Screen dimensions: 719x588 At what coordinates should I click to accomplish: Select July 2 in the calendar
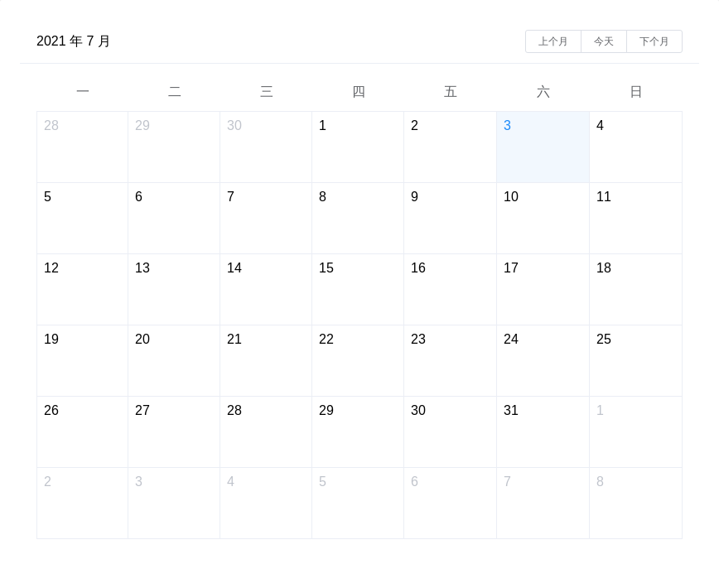coord(450,147)
